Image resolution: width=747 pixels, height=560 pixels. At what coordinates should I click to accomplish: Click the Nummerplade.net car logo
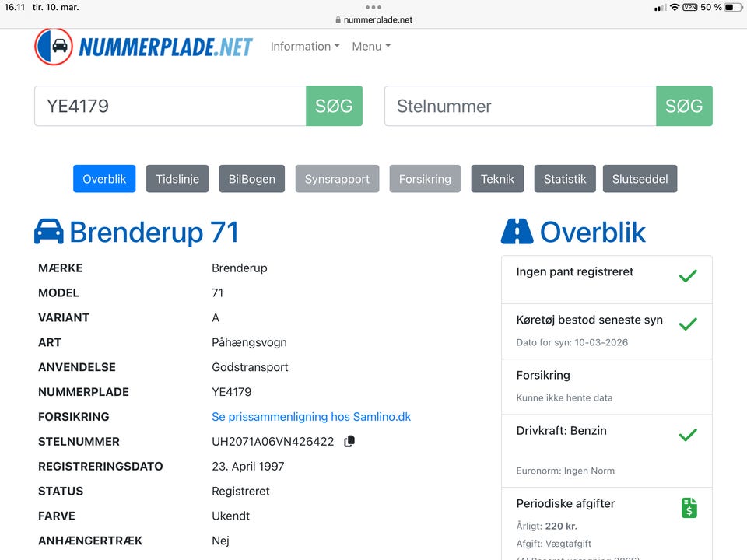54,46
